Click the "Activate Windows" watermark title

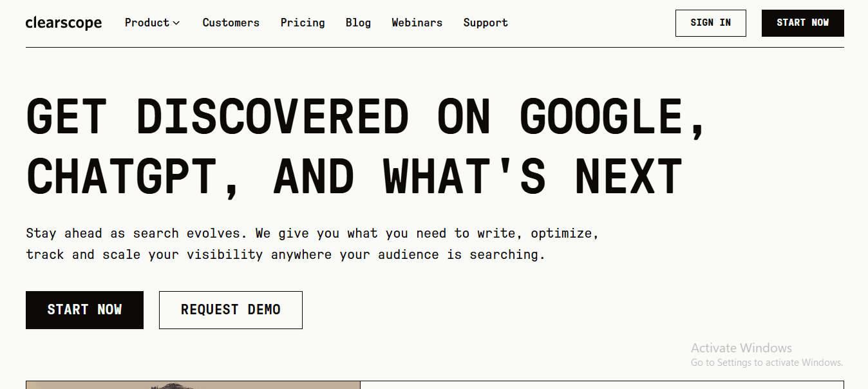741,348
